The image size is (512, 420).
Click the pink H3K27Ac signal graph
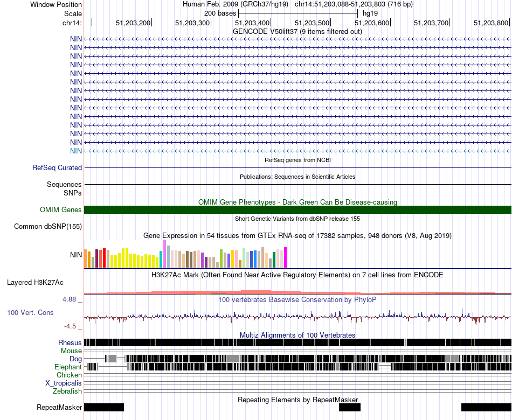coord(297,292)
